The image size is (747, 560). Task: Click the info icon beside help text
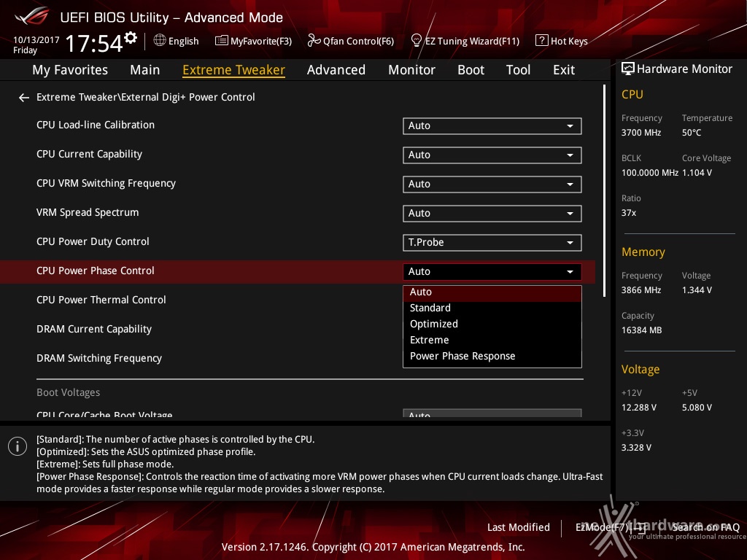tap(18, 446)
